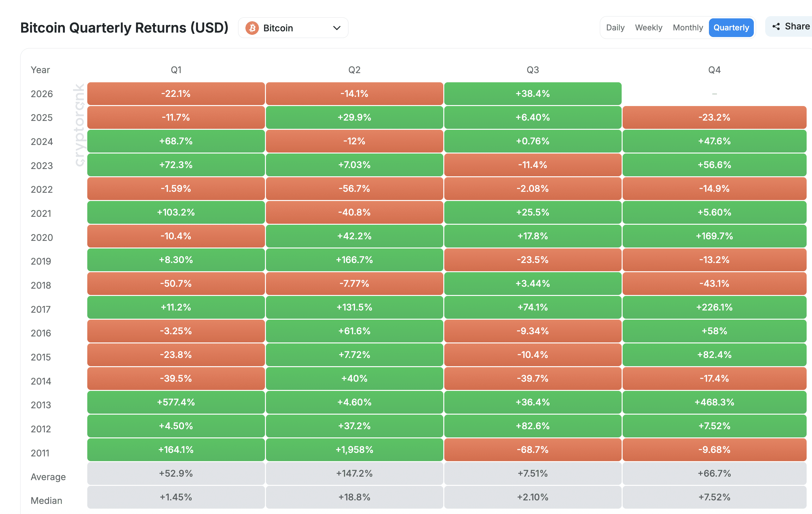Click the Share button label

(797, 27)
